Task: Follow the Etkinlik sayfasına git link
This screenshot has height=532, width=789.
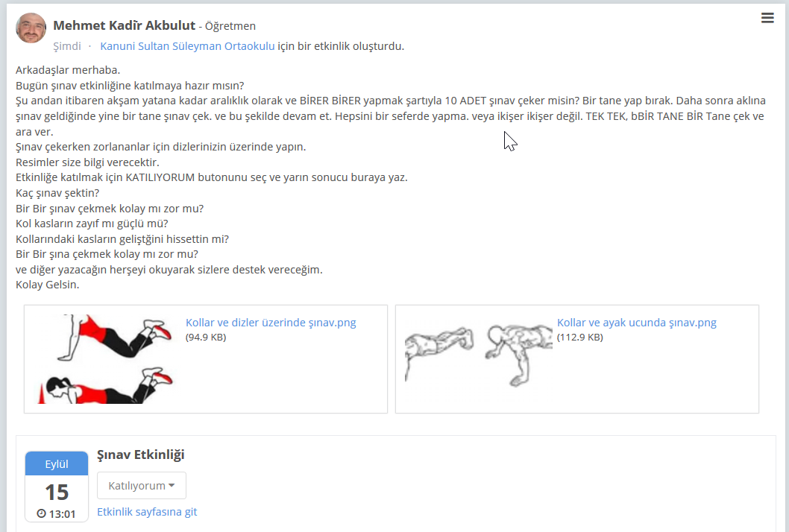Action: point(147,512)
